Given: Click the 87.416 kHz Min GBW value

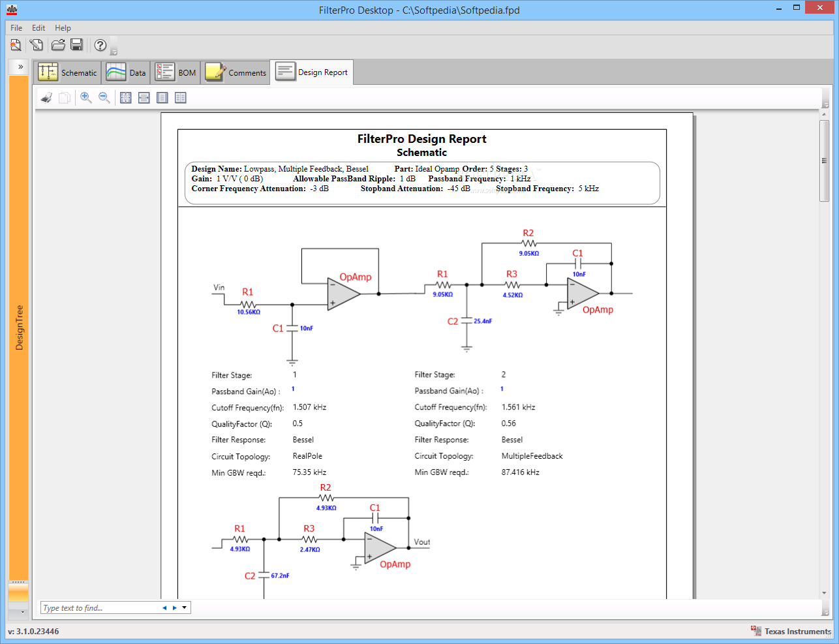Looking at the screenshot, I should pos(520,472).
